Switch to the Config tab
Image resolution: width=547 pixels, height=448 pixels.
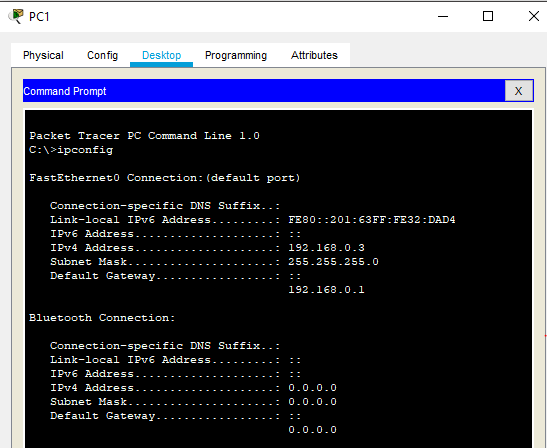103,55
